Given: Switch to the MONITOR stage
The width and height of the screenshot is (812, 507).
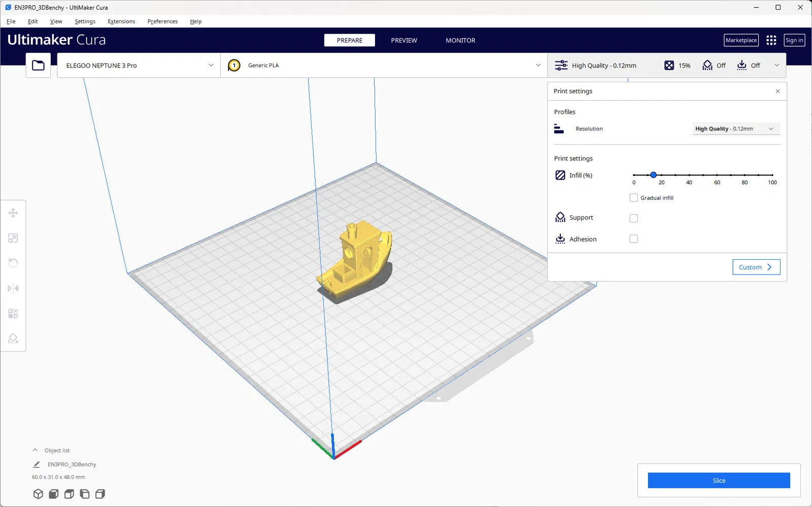Looking at the screenshot, I should pyautogui.click(x=460, y=40).
